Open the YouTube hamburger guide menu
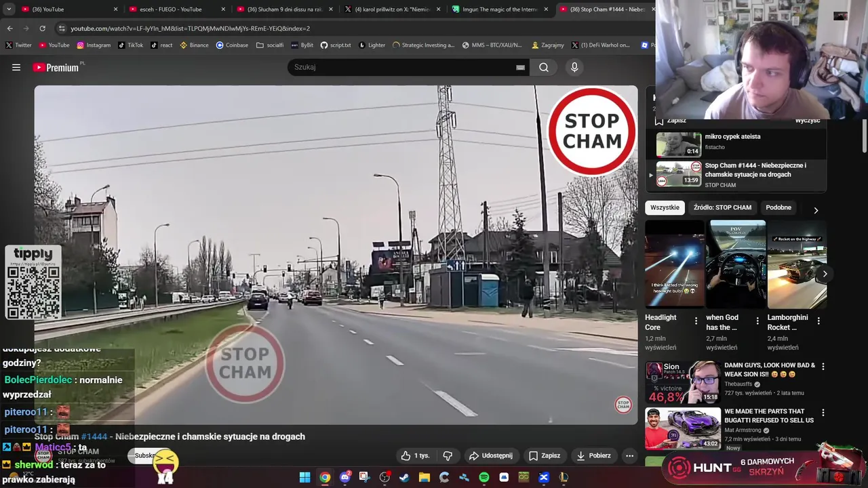The height and width of the screenshot is (488, 868). 16,67
